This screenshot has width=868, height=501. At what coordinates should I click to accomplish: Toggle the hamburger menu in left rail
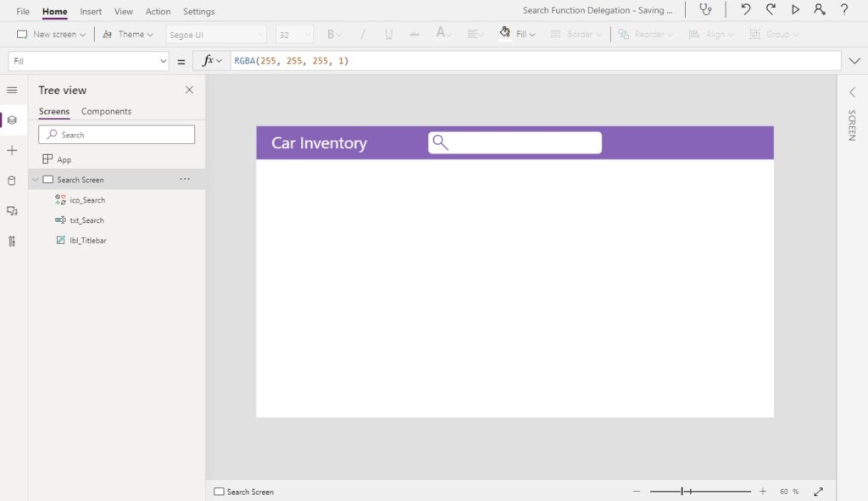pyautogui.click(x=12, y=90)
